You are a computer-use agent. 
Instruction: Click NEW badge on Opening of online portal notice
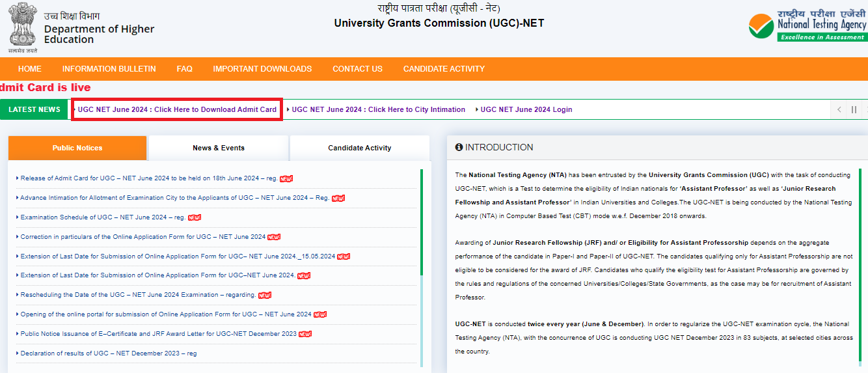coord(320,314)
